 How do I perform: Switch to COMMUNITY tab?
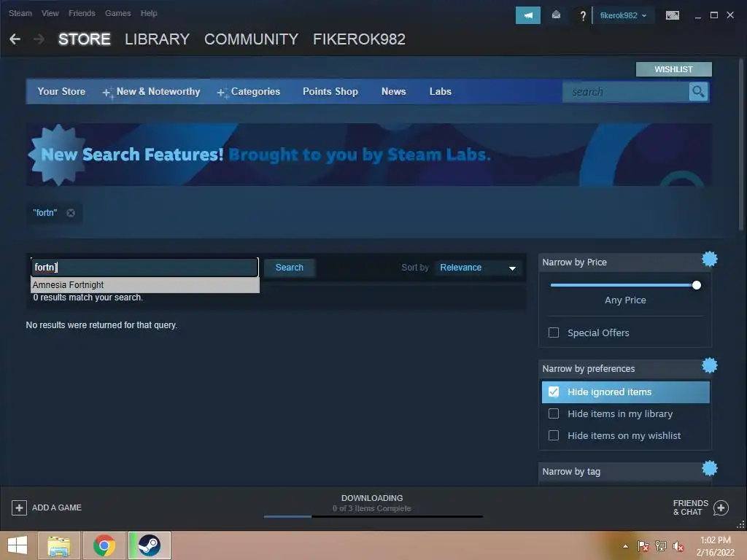pyautogui.click(x=251, y=39)
